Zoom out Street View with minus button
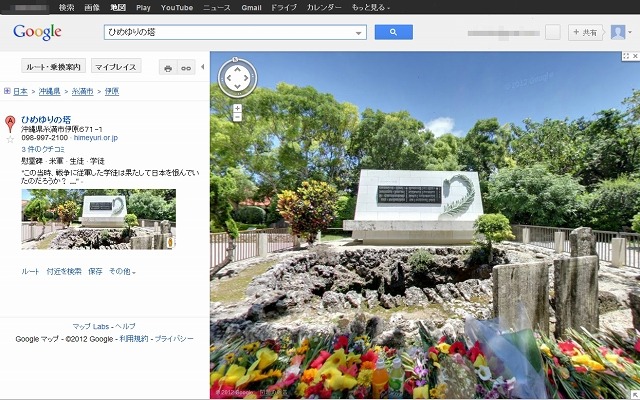640x400 pixels. click(238, 118)
